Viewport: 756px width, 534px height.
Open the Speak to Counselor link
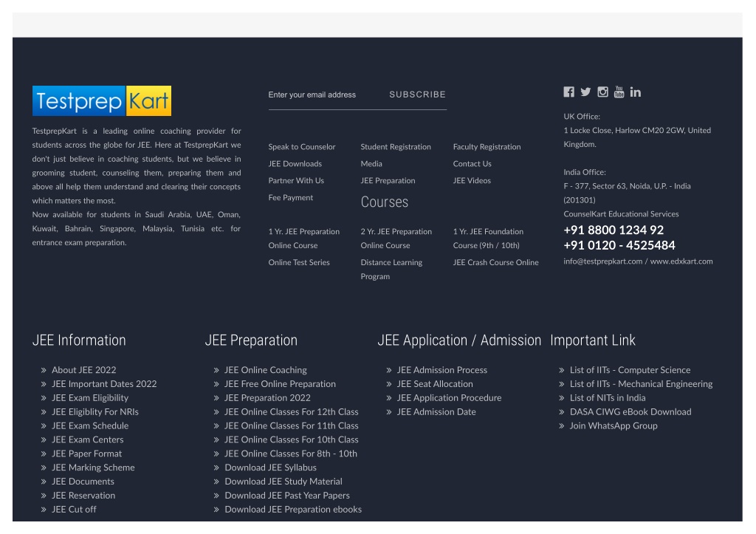pos(302,147)
